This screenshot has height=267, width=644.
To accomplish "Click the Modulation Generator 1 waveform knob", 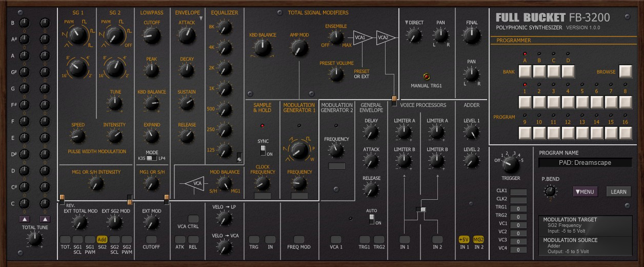I will coord(299,149).
